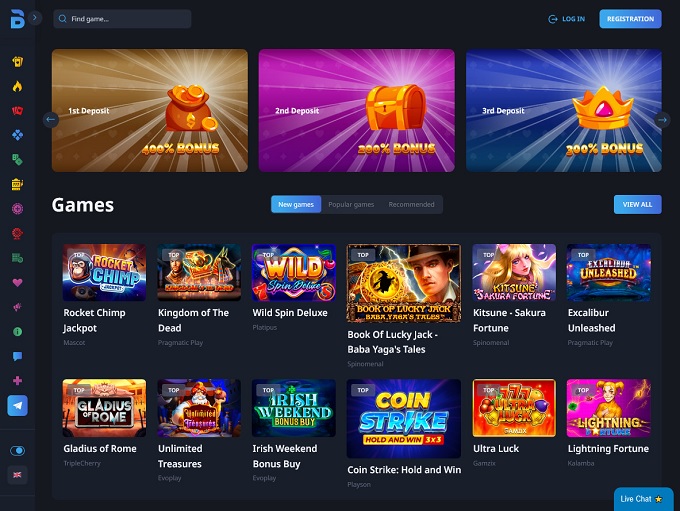Open the yellow slot machine sidebar icon
The height and width of the screenshot is (511, 680).
coord(17,184)
